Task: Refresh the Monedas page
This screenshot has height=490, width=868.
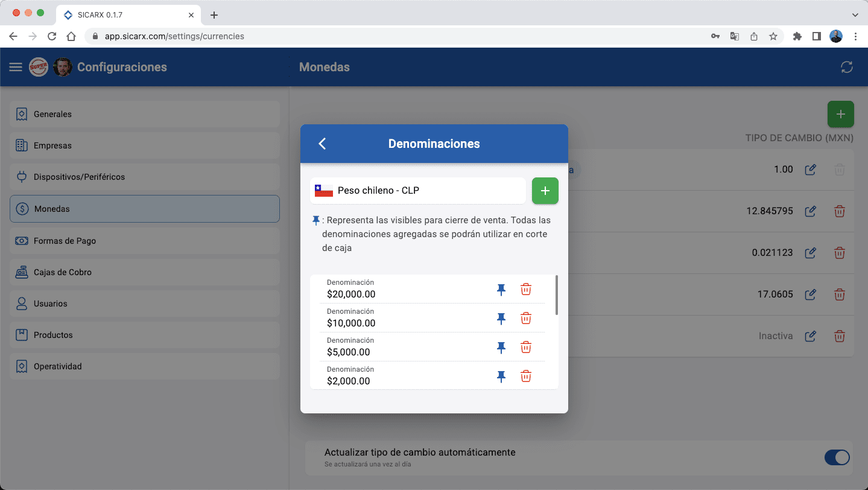Action: (x=846, y=67)
